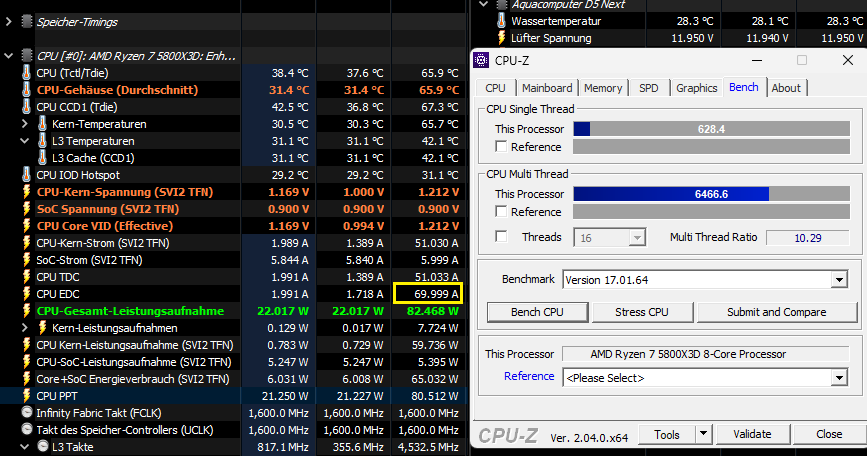Click lightning icon of Core+SoC Energieverbrauch

tap(26, 379)
